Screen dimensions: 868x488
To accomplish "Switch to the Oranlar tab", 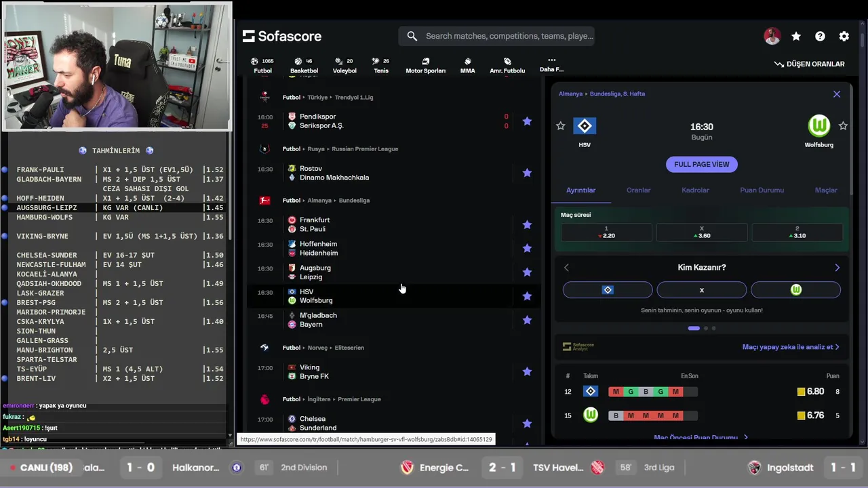I will (638, 190).
